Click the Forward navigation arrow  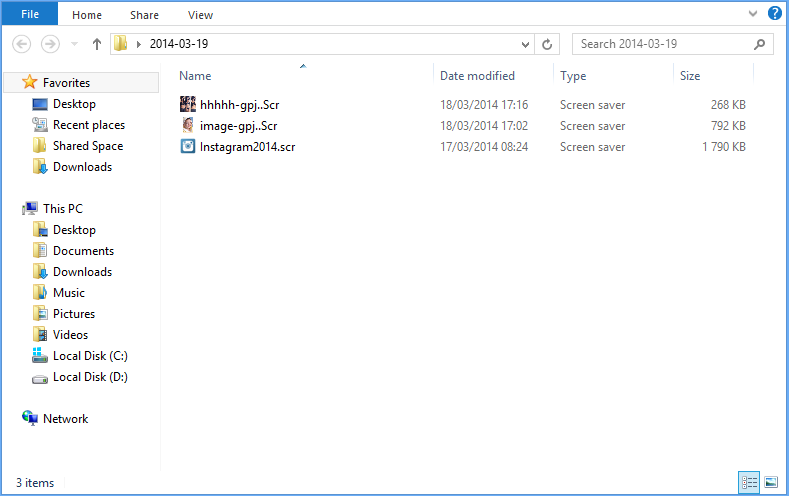coord(50,44)
